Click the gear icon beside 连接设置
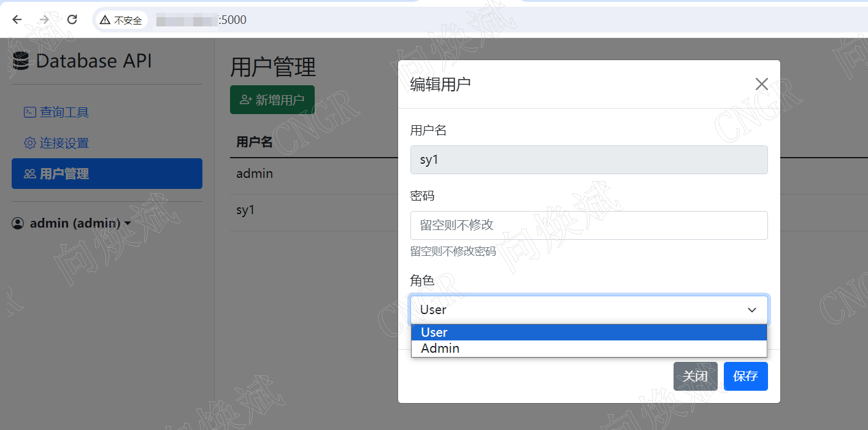The width and height of the screenshot is (868, 430). click(29, 142)
